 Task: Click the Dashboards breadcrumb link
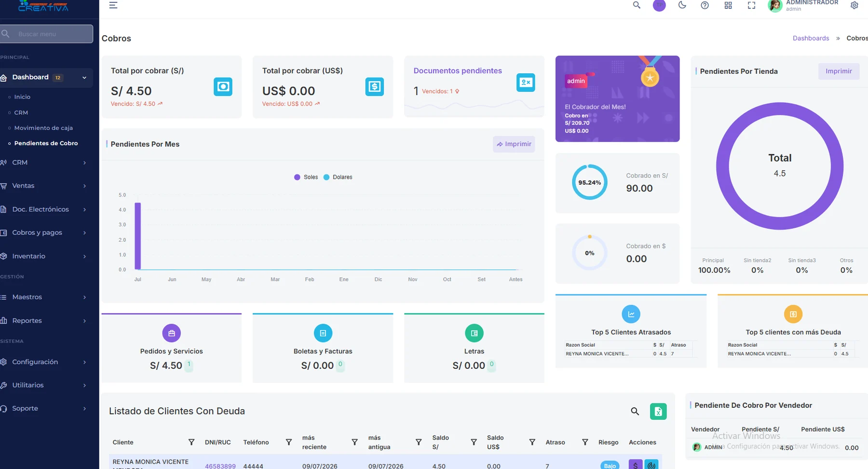[x=811, y=38]
